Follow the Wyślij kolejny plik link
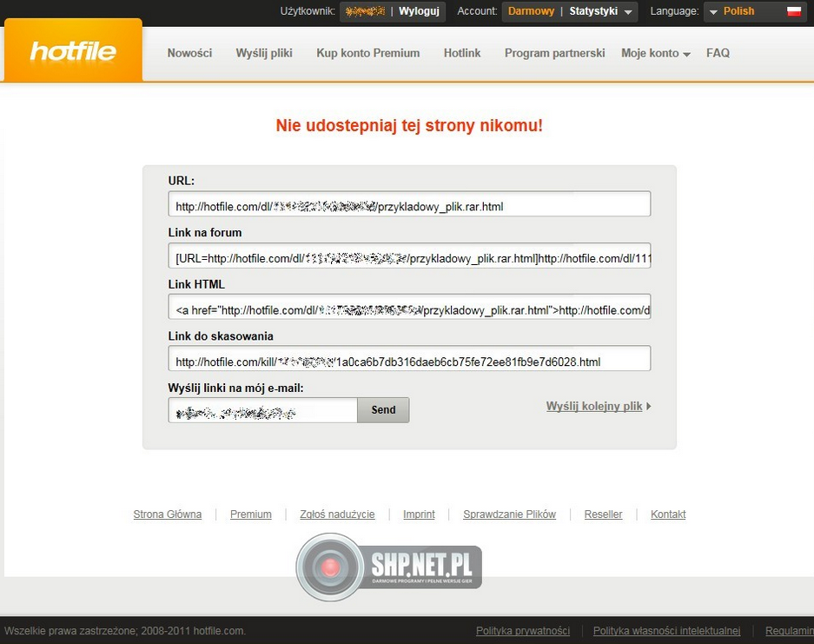This screenshot has height=644, width=814. tap(598, 406)
